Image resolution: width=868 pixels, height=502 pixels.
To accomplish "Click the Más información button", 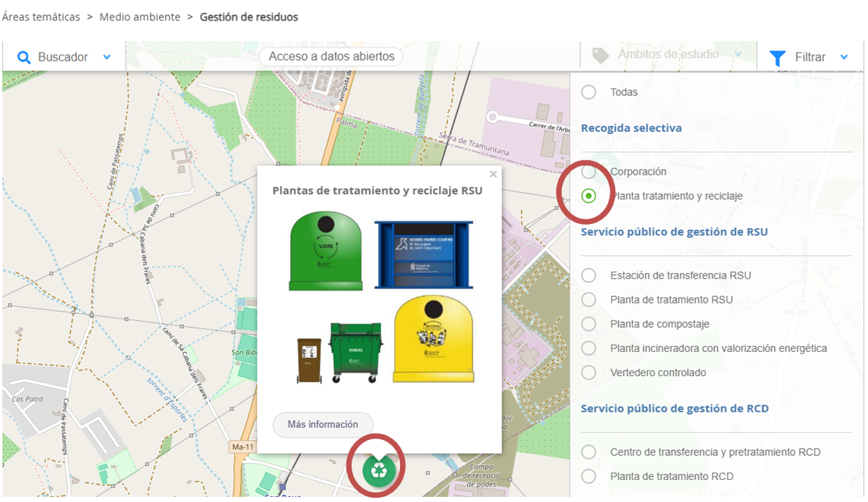I will pyautogui.click(x=323, y=424).
